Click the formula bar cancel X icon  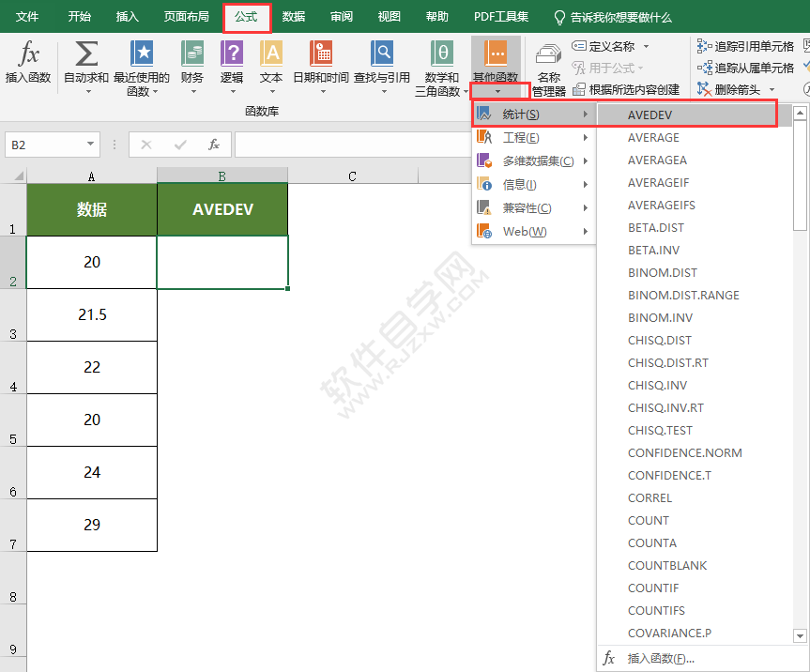tap(146, 145)
